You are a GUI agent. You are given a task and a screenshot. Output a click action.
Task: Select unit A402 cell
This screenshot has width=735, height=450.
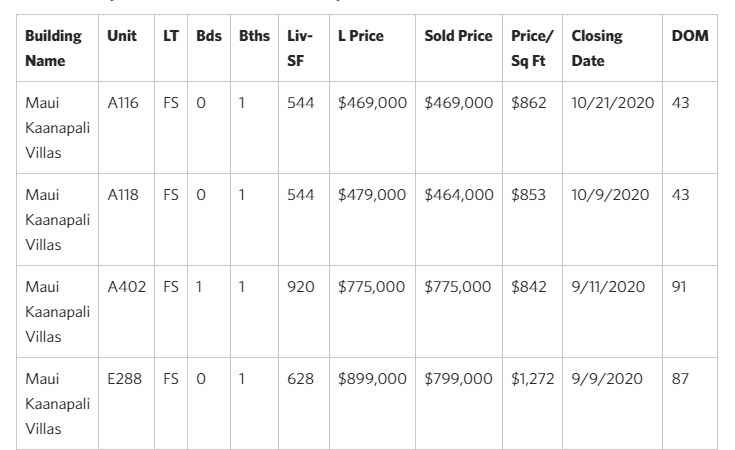click(x=126, y=287)
